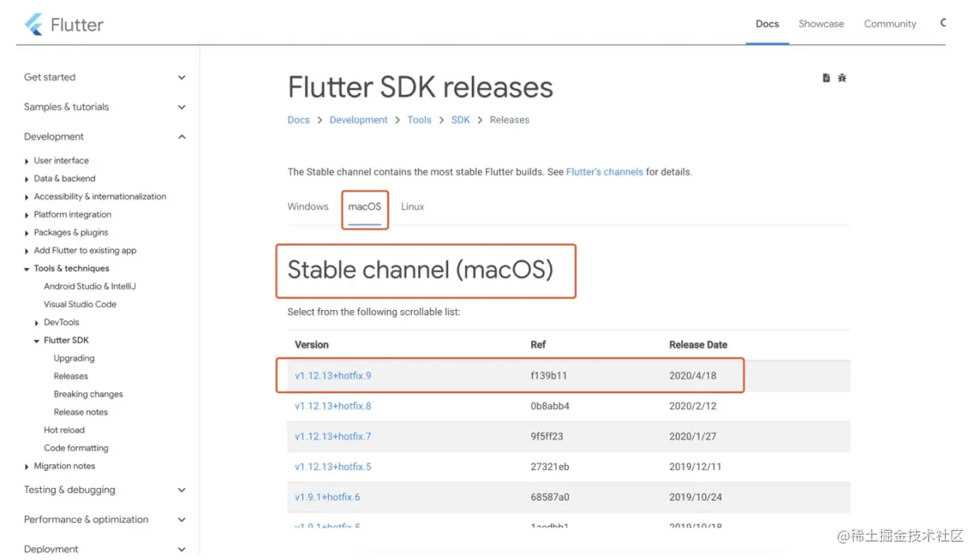Screen dimensions: 980x560
Task: Click the f139b11 ref cell
Action: pos(548,376)
